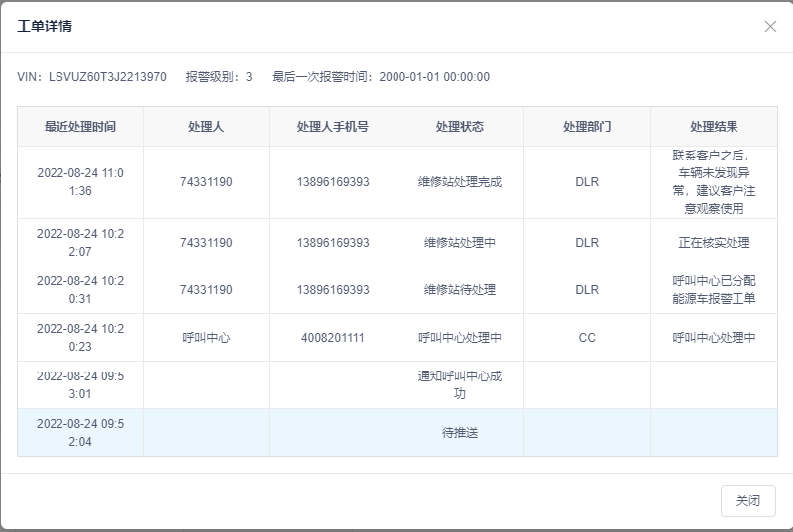793x532 pixels.
Task: Click the VIN number LSVUZ60T3J2213970 text
Action: point(107,77)
